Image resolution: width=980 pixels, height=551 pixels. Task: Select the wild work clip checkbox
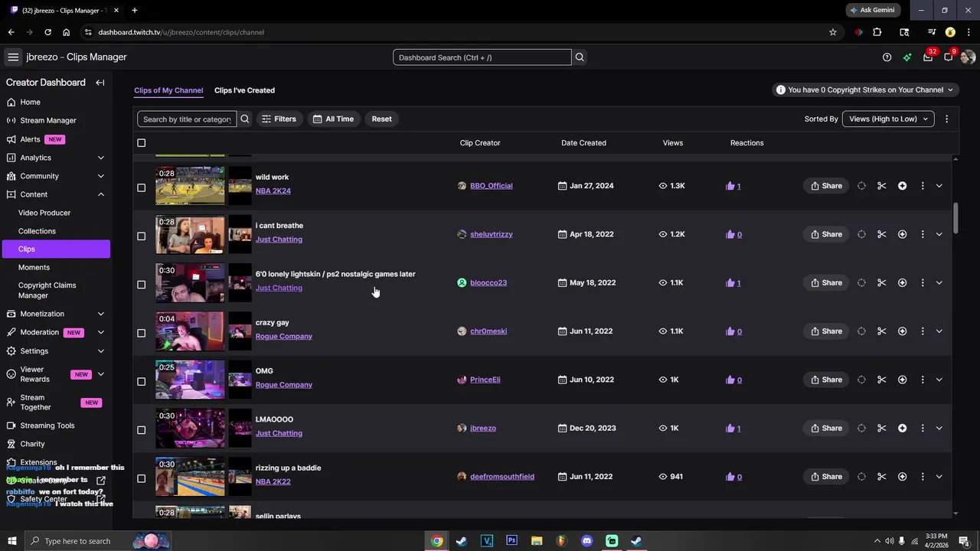[x=141, y=187]
